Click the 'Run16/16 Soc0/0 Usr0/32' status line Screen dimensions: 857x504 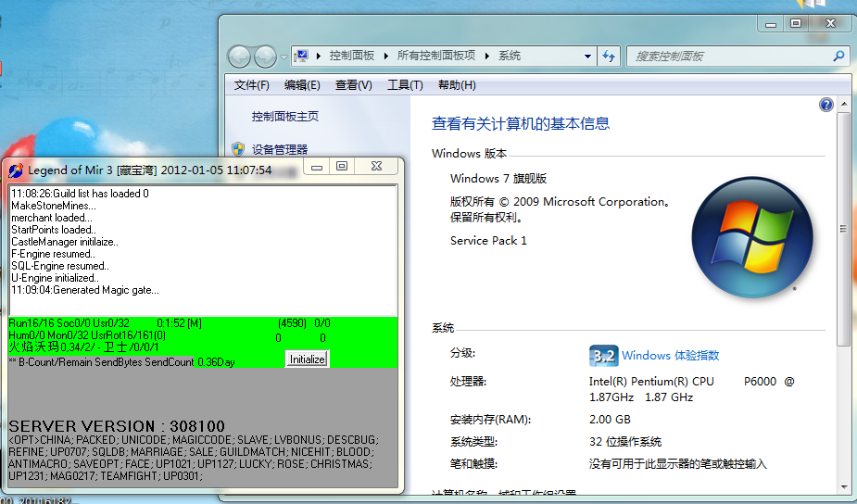69,323
